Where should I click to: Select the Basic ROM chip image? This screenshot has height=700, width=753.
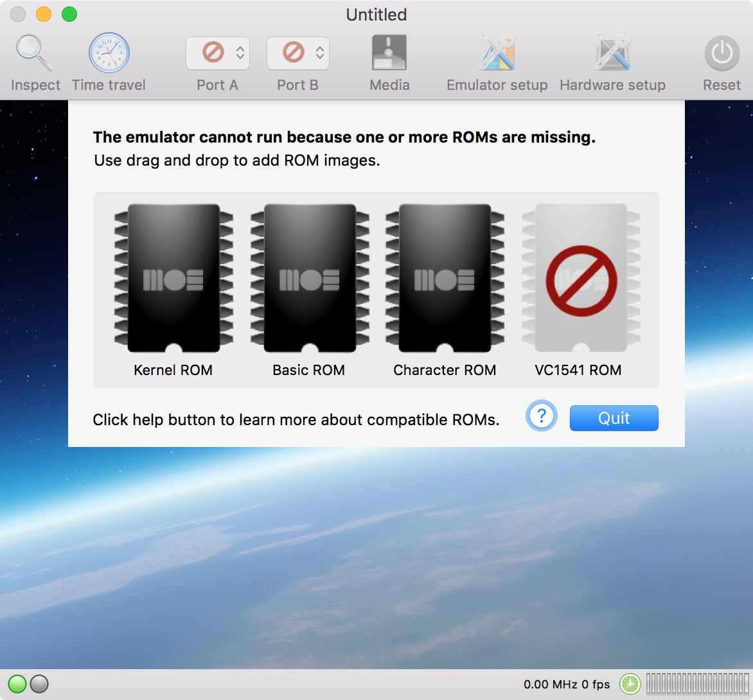click(x=309, y=278)
